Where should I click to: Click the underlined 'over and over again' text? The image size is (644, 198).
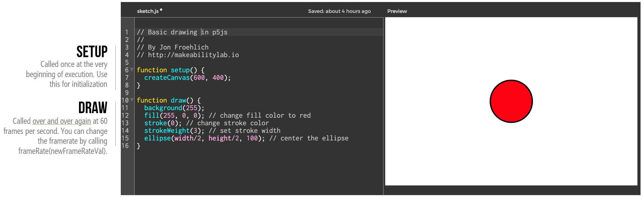pos(62,121)
